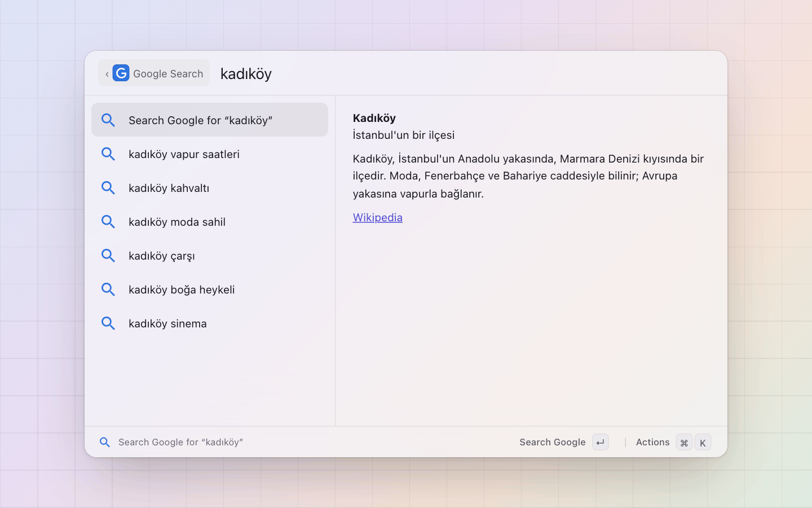Choose the kadıköy vapur saatleri suggestion
812x508 pixels.
point(210,154)
